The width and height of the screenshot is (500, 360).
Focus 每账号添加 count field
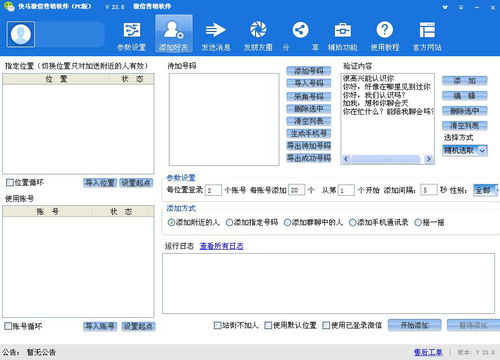point(296,190)
